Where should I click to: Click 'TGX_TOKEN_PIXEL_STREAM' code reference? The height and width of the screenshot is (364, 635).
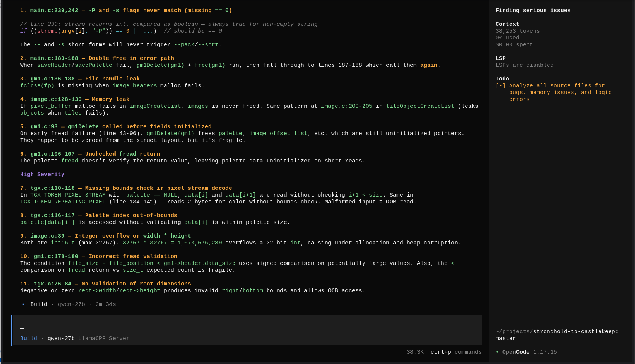click(68, 195)
